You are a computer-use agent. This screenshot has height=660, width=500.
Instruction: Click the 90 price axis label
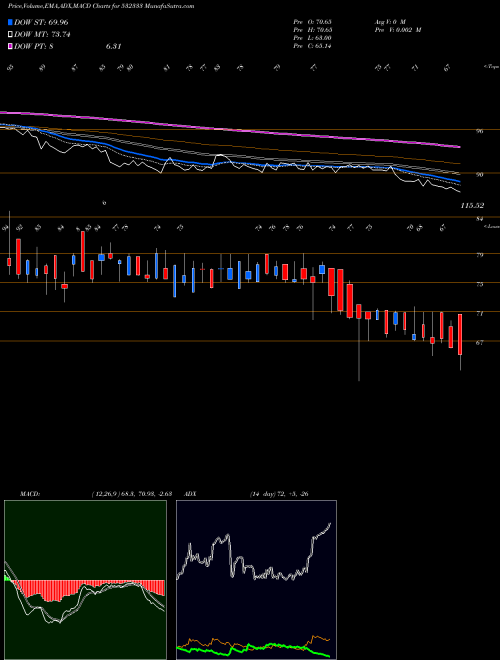coord(480,174)
